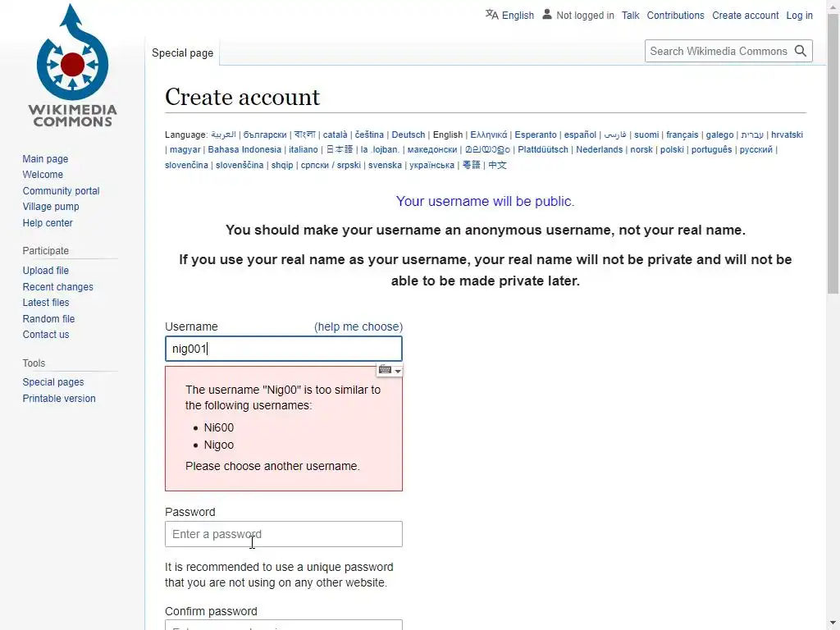Viewport: 840px width, 630px height.
Task: Open the Welcome sidebar link
Action: 43,175
